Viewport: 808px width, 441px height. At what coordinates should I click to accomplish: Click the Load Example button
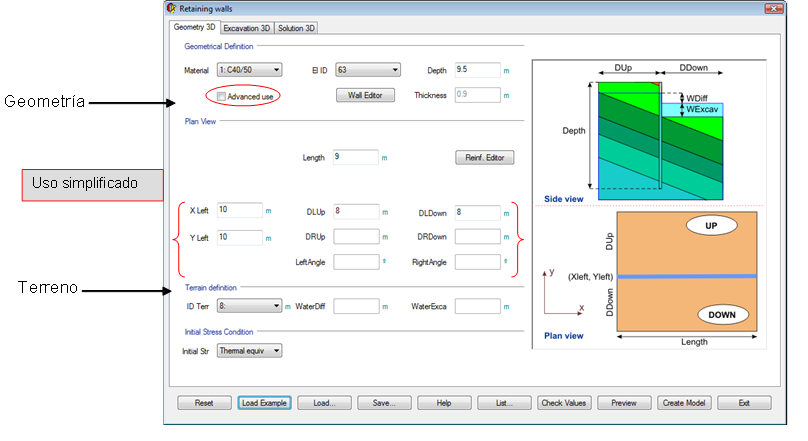click(x=264, y=403)
